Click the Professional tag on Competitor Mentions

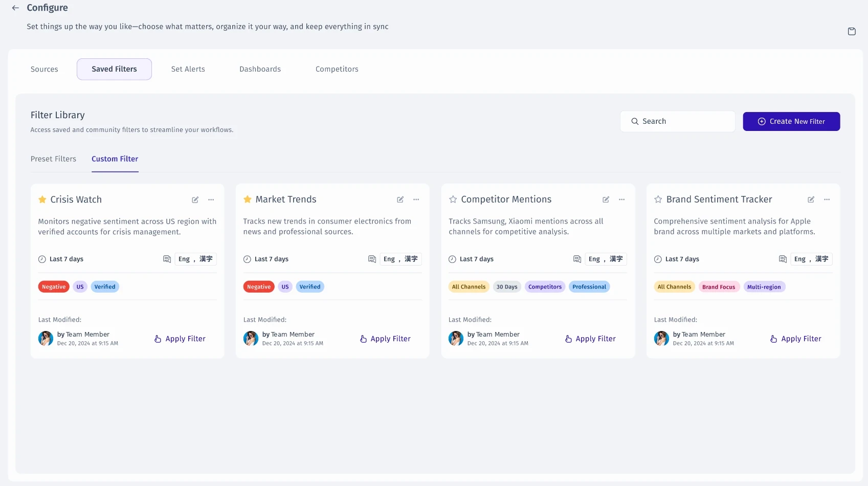tap(589, 287)
